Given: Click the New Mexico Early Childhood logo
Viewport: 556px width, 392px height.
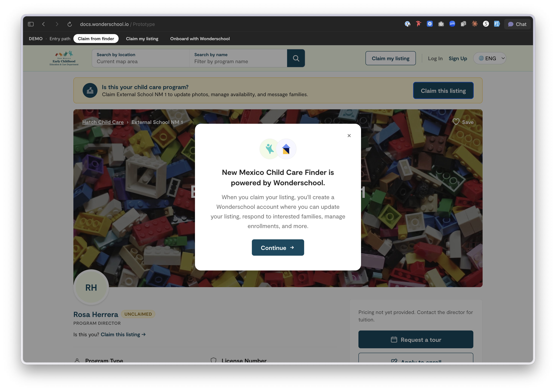Looking at the screenshot, I should coord(64,58).
